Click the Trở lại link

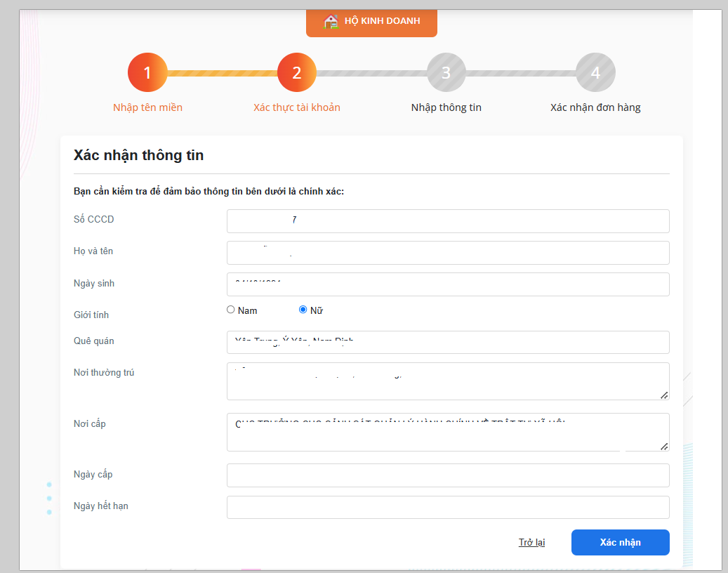[531, 543]
